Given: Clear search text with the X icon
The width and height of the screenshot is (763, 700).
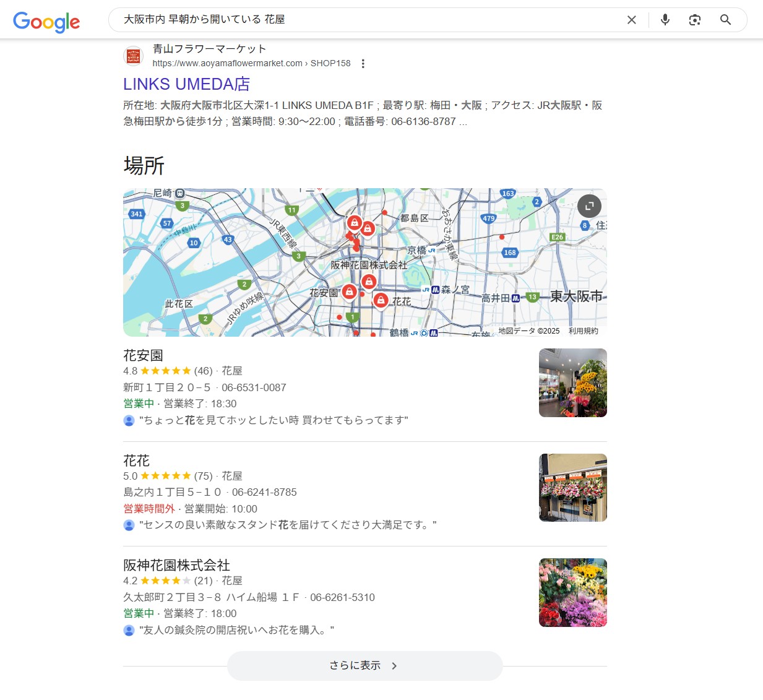Looking at the screenshot, I should (631, 20).
